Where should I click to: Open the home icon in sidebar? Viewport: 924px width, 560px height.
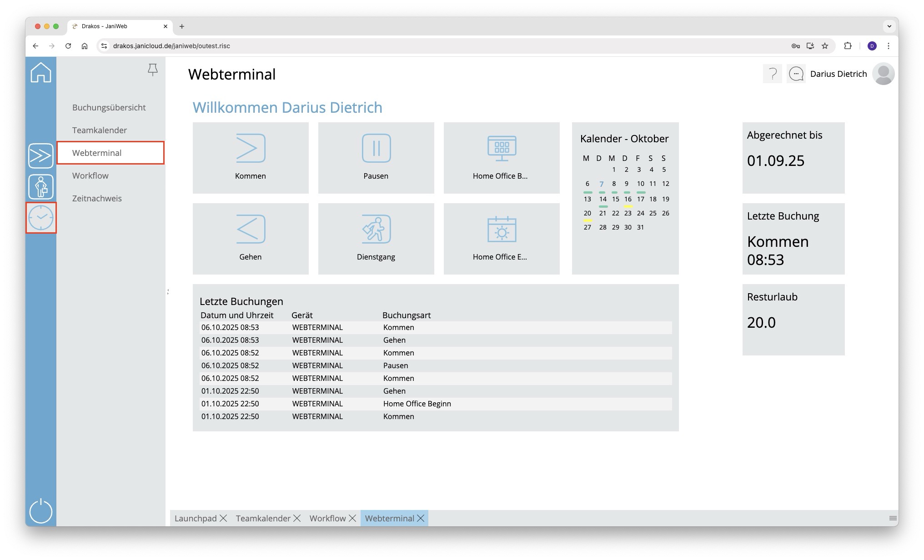[41, 73]
